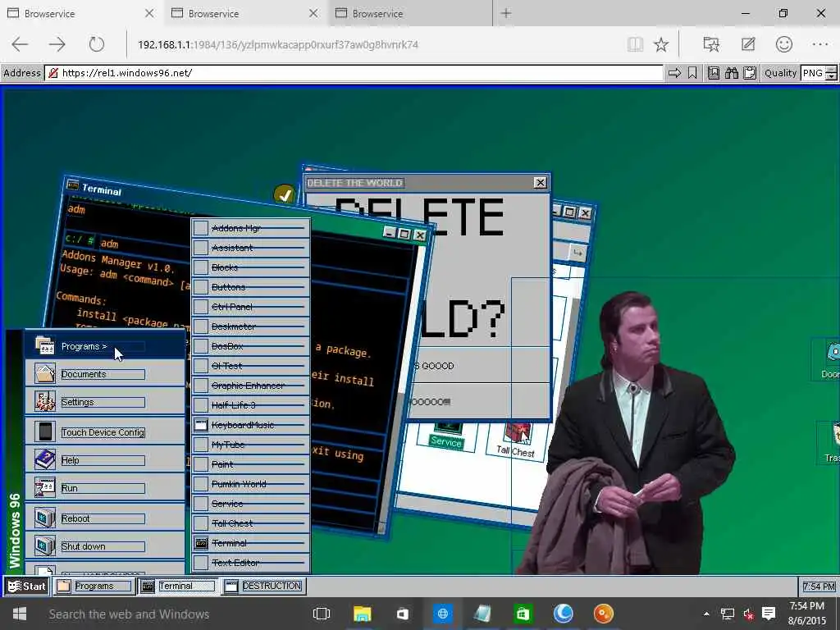Launch Deskmeter from Programs list
840x630 pixels.
[251, 326]
